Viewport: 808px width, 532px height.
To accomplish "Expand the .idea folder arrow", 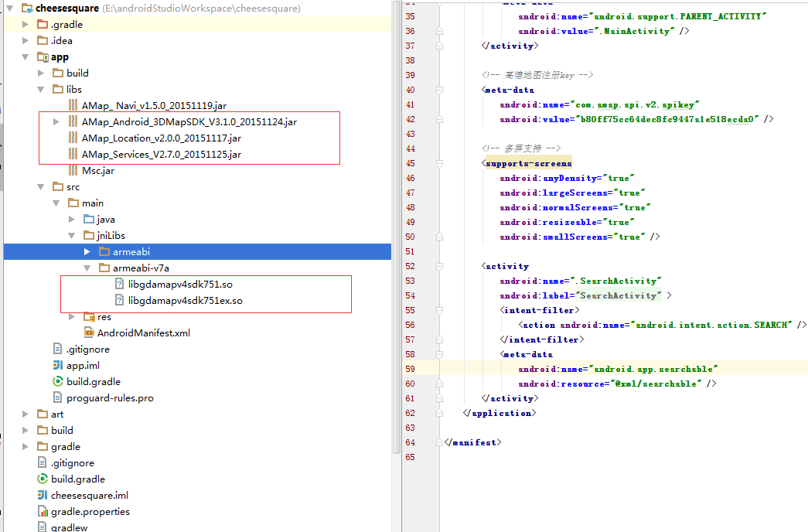I will coord(26,41).
